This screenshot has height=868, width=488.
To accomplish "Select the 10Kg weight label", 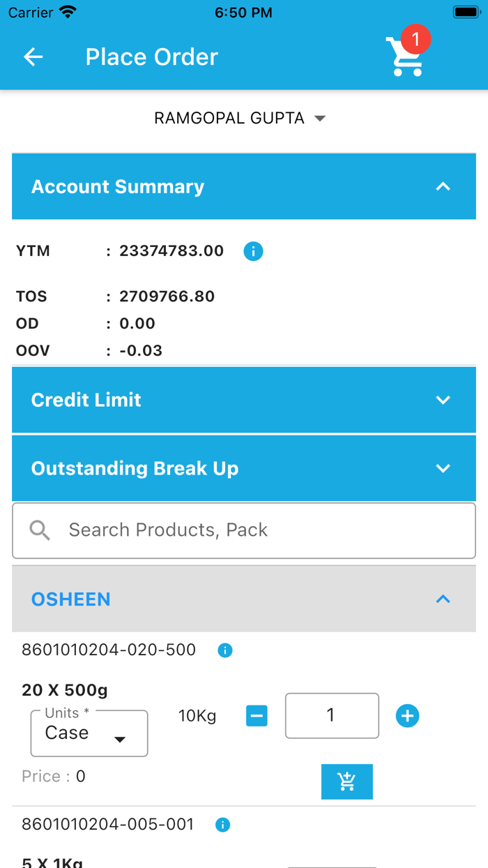I will 197,716.
